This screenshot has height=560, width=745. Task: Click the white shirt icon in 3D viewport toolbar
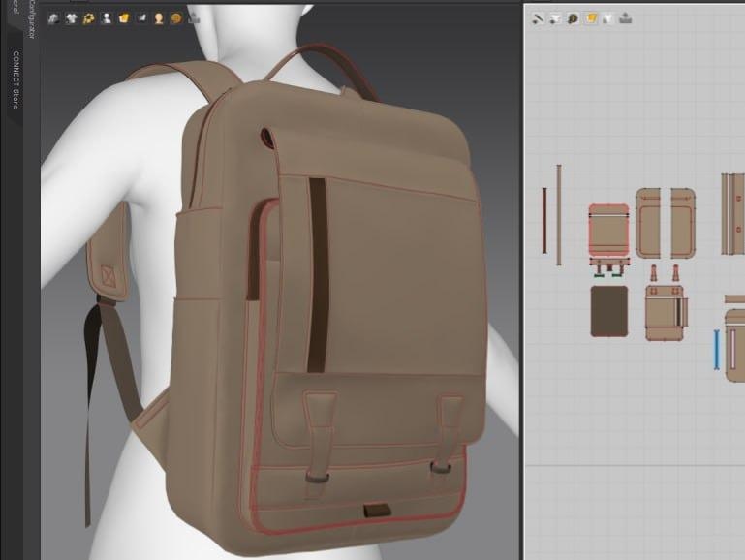click(x=71, y=18)
